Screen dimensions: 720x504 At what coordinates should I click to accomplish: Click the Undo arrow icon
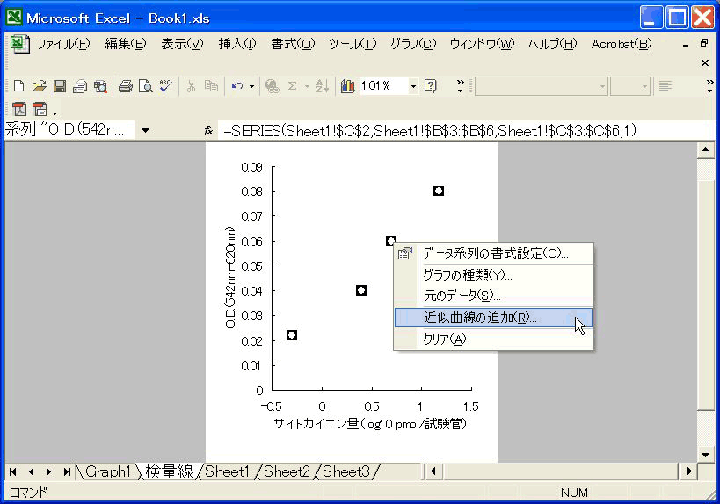click(x=237, y=86)
